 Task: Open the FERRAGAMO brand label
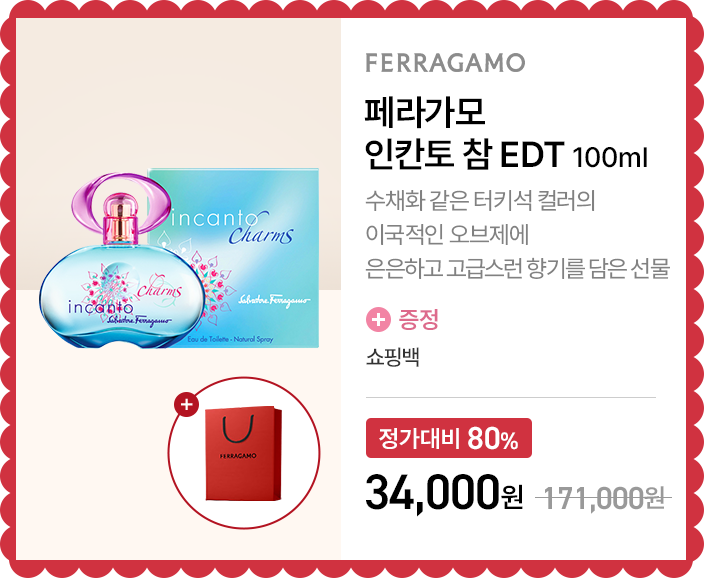pos(445,63)
